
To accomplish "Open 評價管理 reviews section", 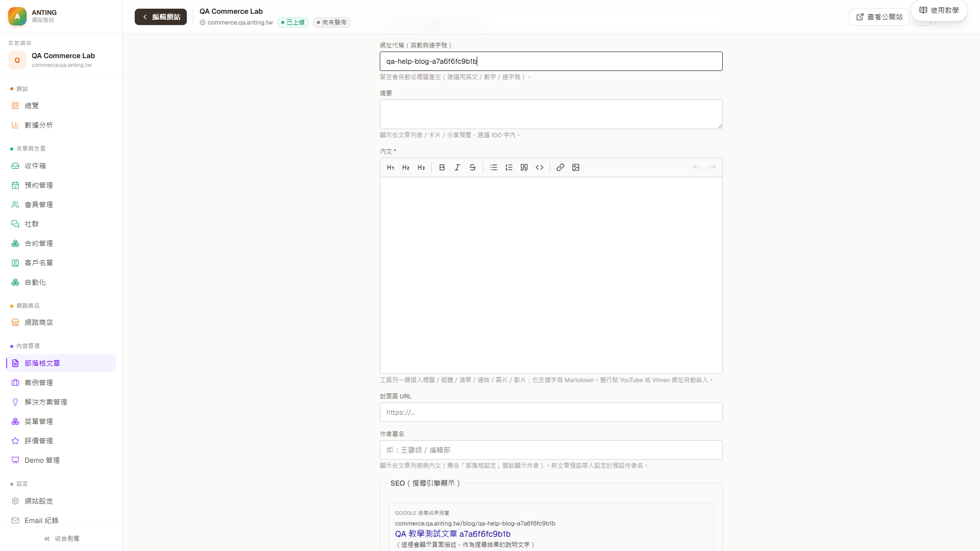I will coord(61,441).
